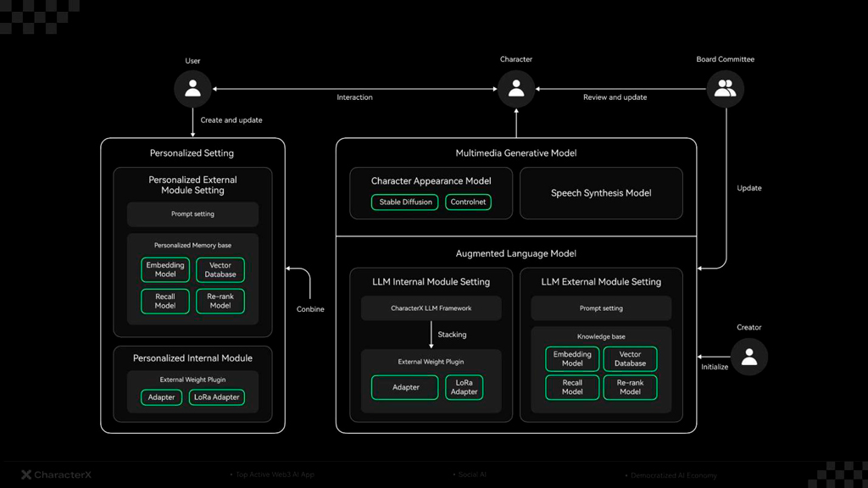The width and height of the screenshot is (868, 488).
Task: Click Democratized AI Economy footer text
Action: pyautogui.click(x=674, y=475)
